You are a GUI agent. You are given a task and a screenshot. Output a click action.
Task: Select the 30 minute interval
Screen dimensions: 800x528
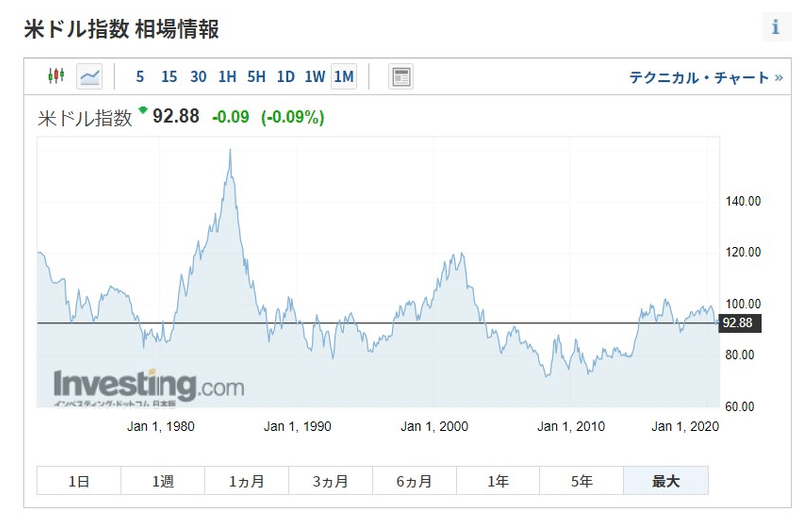(198, 77)
